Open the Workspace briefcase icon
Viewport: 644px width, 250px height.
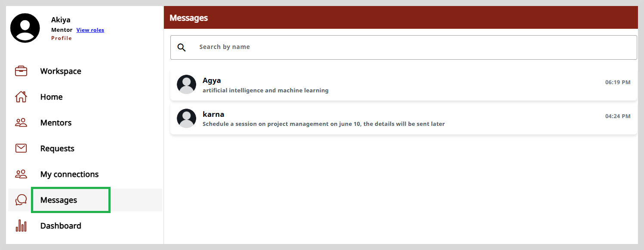(x=21, y=71)
